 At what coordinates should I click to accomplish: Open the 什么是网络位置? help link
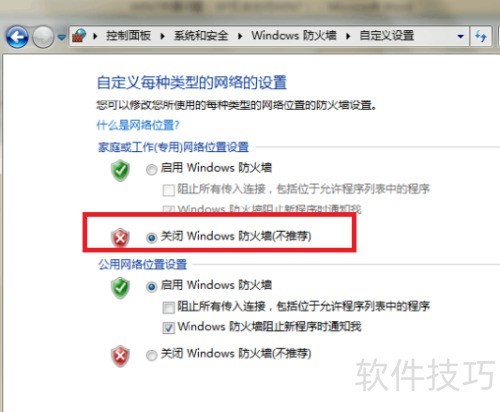pyautogui.click(x=138, y=125)
